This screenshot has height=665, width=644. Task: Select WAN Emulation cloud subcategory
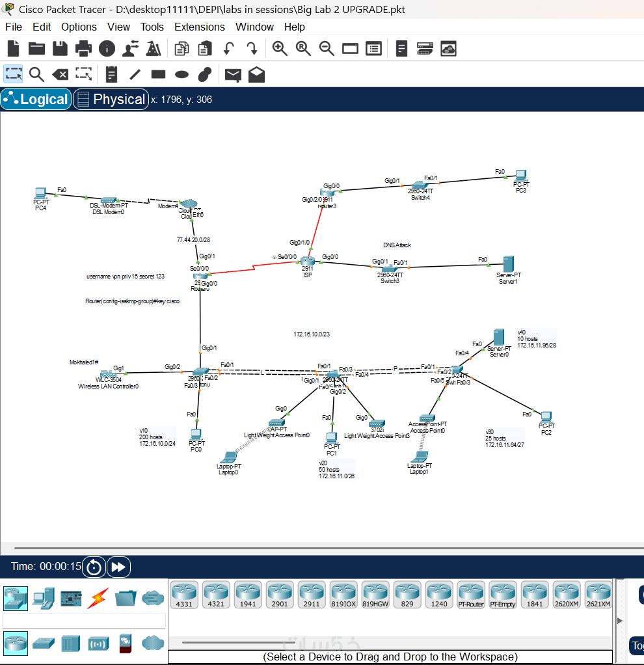153,644
